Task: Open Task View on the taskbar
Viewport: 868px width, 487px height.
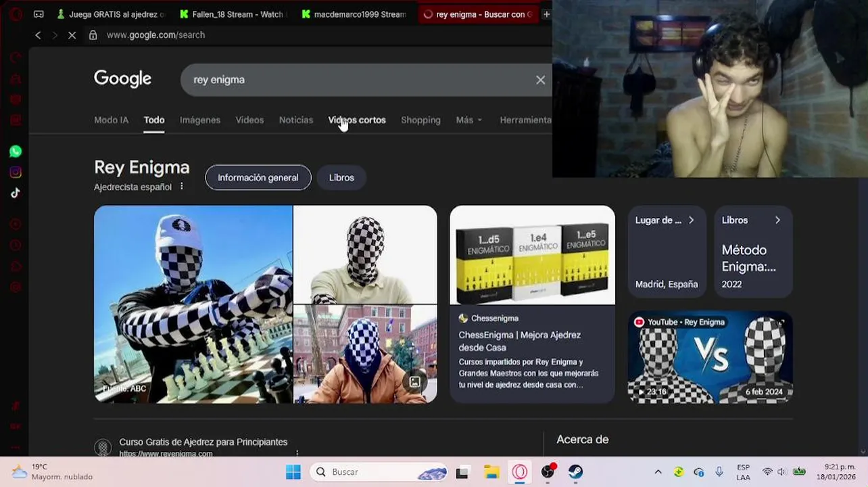Action: point(462,472)
